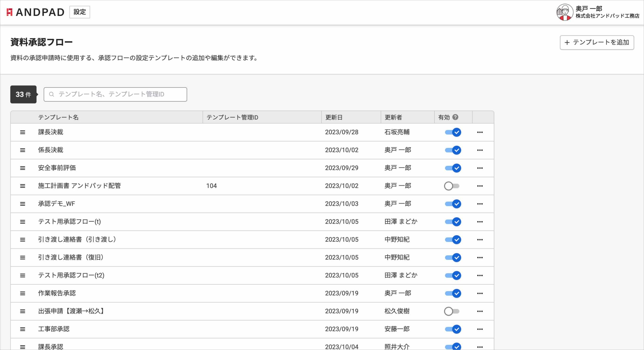Click drag handle for 作業報告承認

(x=23, y=293)
